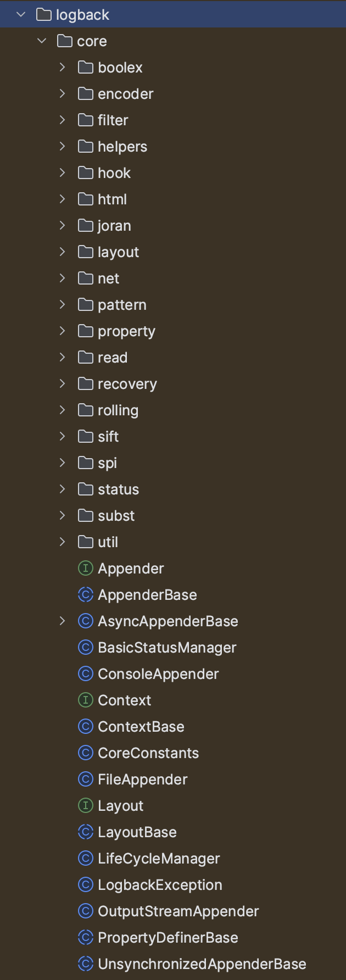The image size is (346, 980).
Task: Select the BasicStatusManager class
Action: 167,647
